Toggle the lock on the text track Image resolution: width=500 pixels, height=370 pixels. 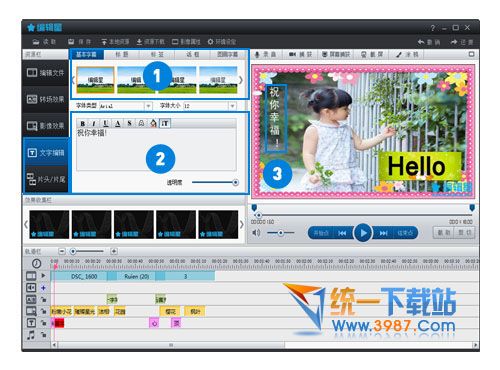click(x=44, y=323)
